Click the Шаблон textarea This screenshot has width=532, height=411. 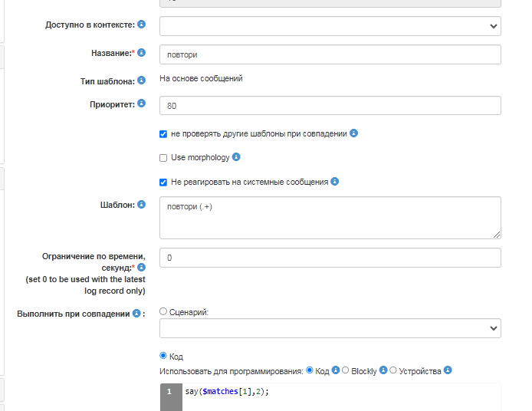coord(330,218)
